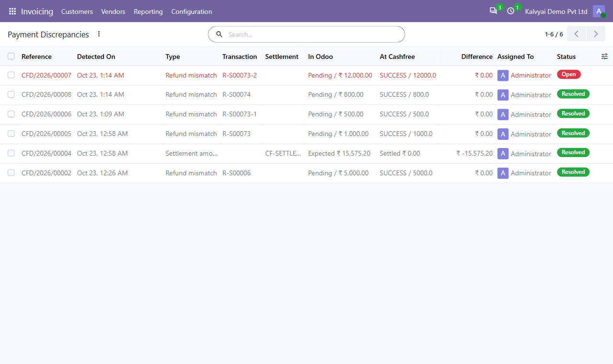Sort by Reference column header
This screenshot has height=364, width=613.
coord(36,57)
